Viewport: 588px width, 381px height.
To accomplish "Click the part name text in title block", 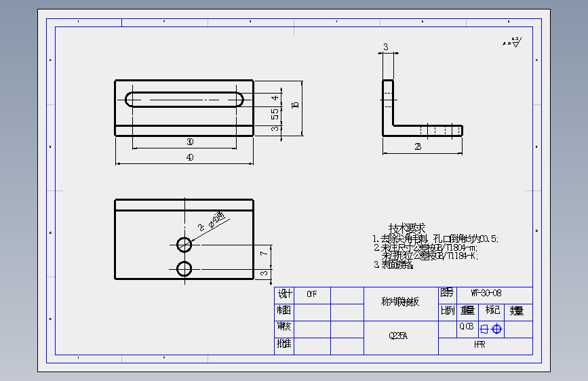I will tap(399, 302).
